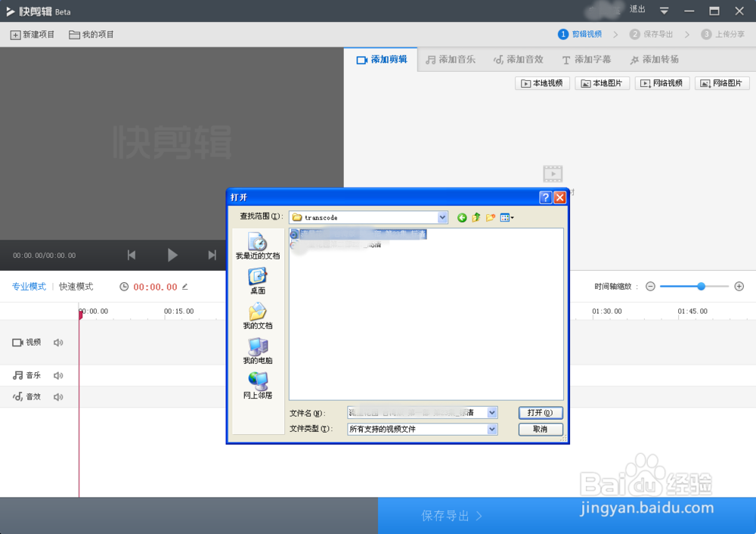Expand the 文件类型 dropdown arrow
This screenshot has width=756, height=534.
click(492, 429)
